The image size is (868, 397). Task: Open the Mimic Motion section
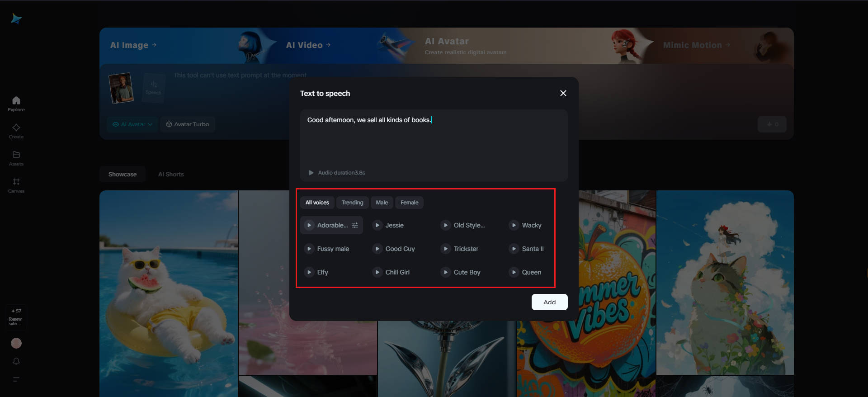697,45
